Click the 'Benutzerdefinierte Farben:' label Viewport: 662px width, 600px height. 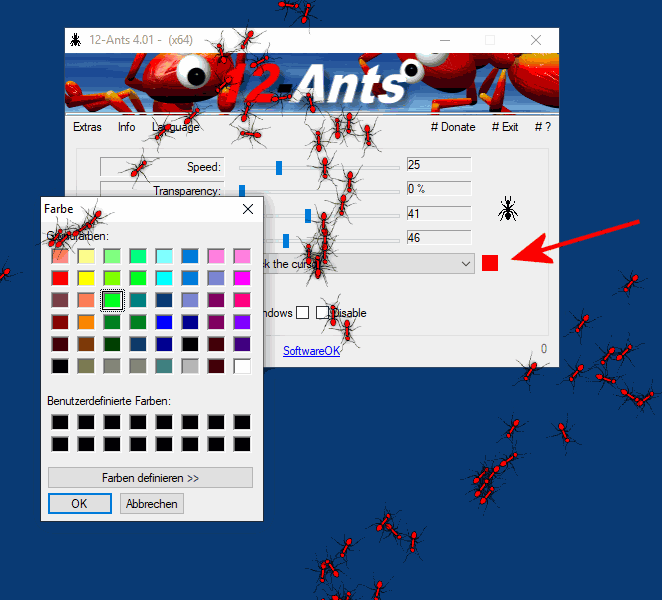(109, 401)
